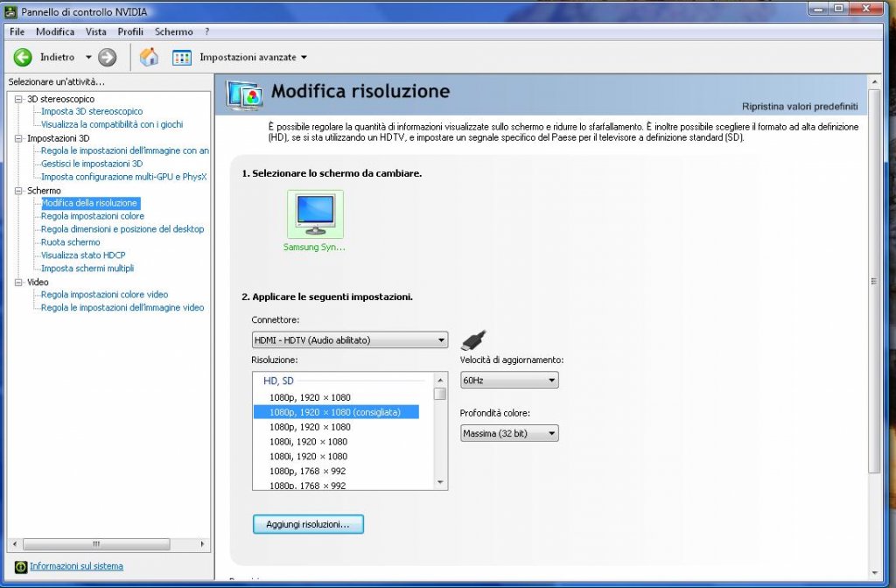Click main panel scroll down arrow
The height and width of the screenshot is (588, 896).
(x=874, y=573)
